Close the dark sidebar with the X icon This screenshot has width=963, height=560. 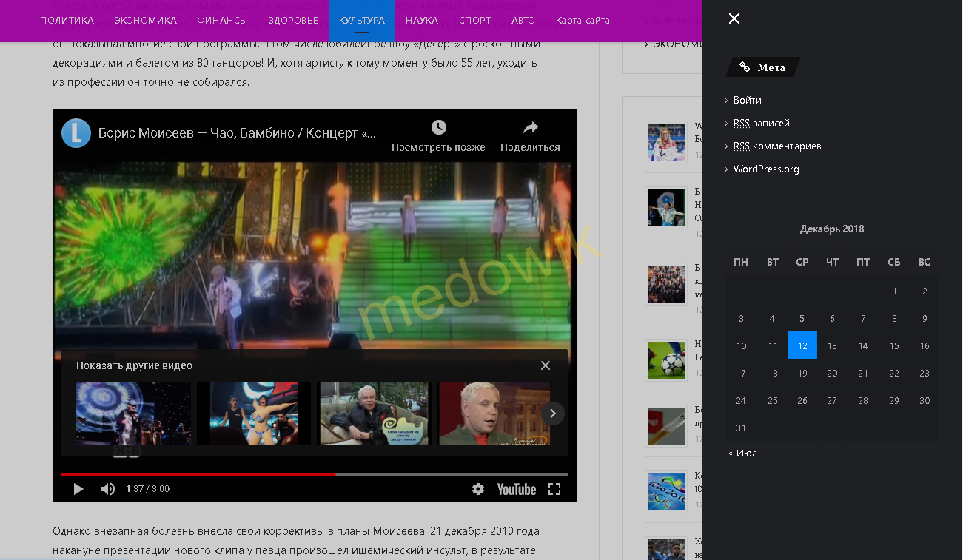pyautogui.click(x=734, y=18)
